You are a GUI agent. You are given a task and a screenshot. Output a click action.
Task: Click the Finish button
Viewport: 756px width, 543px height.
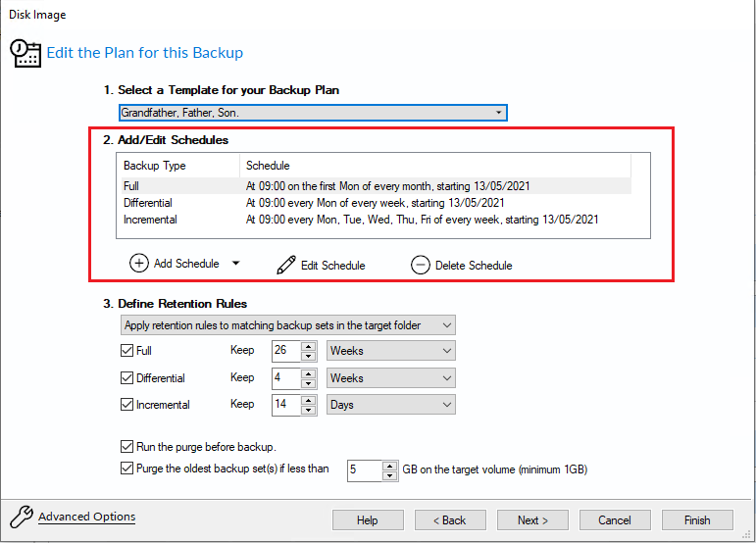coord(697,519)
